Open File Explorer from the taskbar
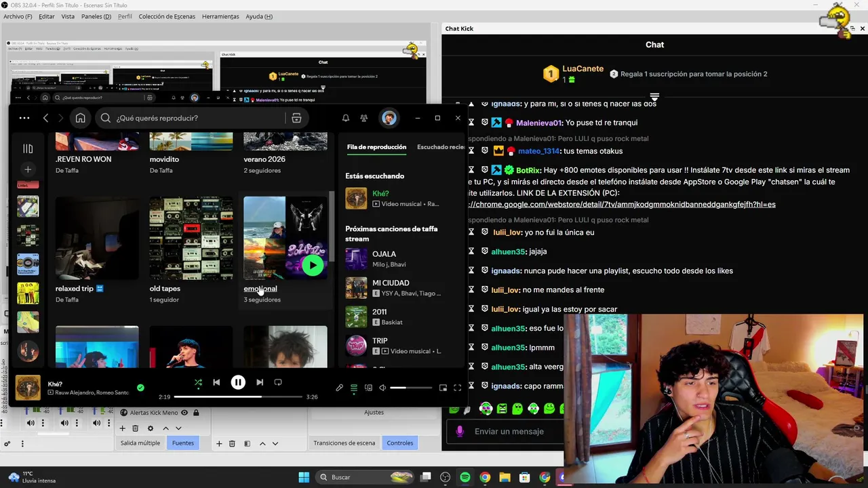This screenshot has width=868, height=488. (505, 477)
